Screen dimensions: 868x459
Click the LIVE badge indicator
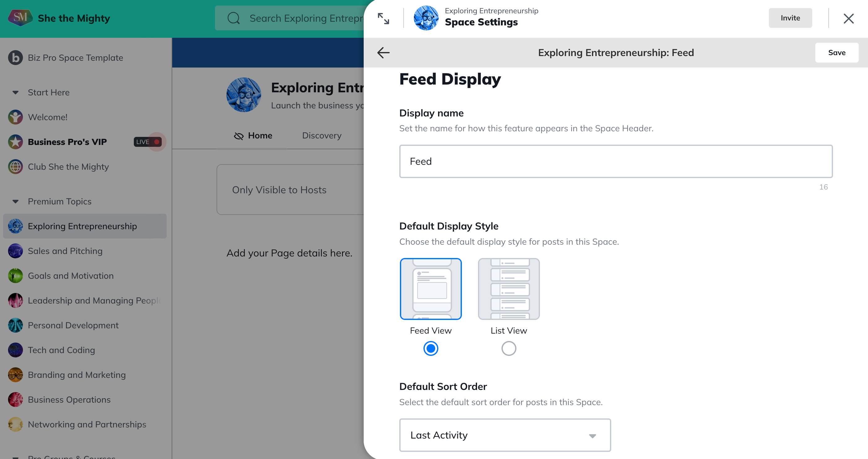pyautogui.click(x=147, y=142)
